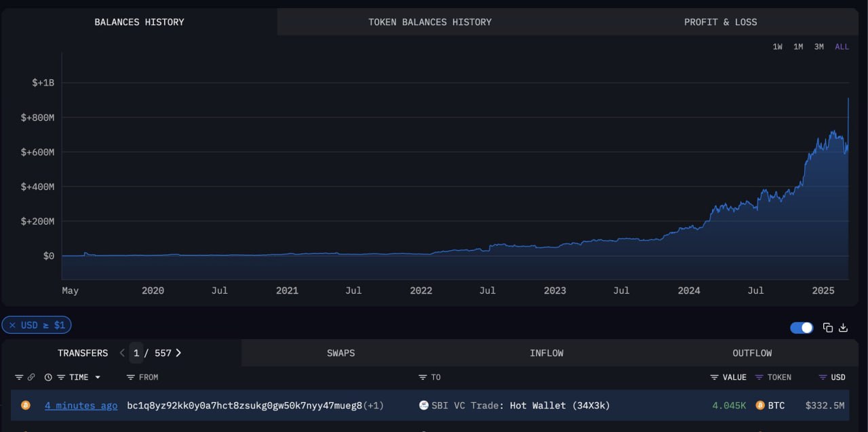This screenshot has width=868, height=432.
Task: Open the TIME column dropdown arrow
Action: tap(97, 378)
